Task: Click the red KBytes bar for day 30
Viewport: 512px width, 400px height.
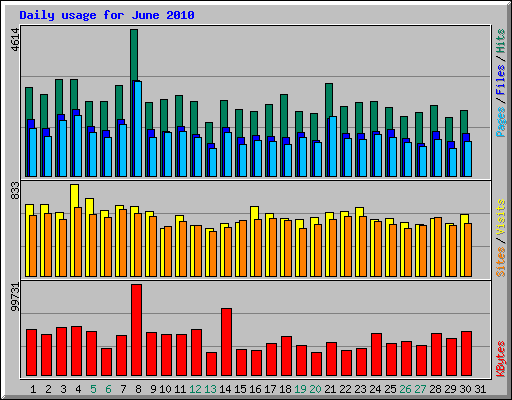Action: coord(466,354)
